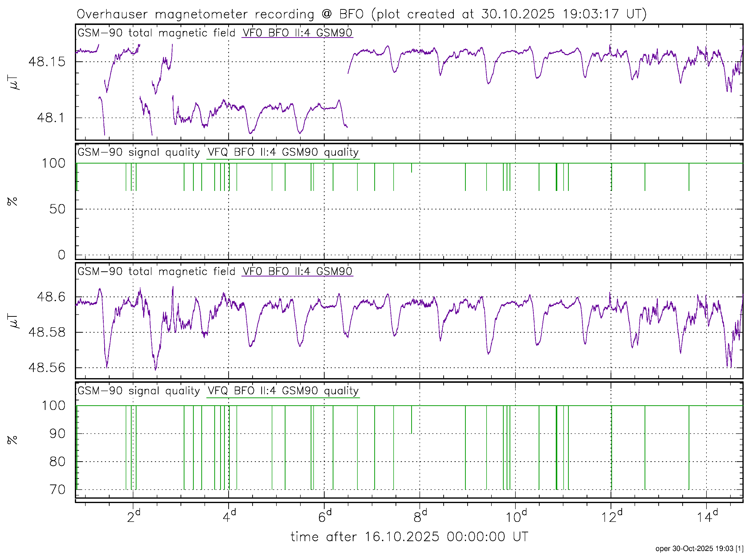Click the 90 percent label in bottom panel

[x=57, y=434]
